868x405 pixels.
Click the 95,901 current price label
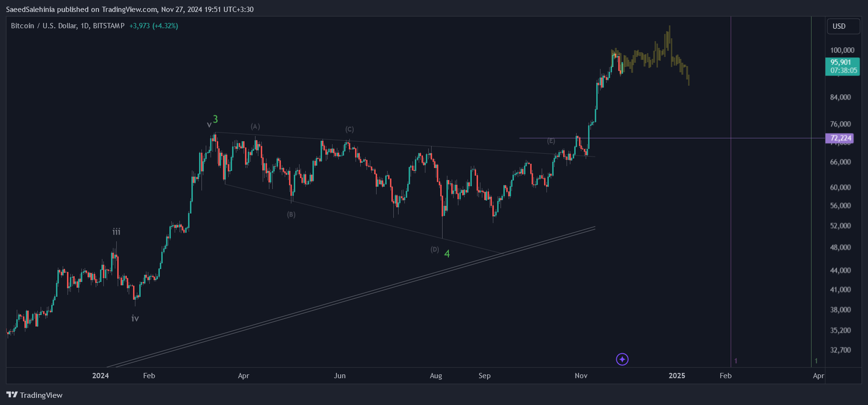click(x=841, y=62)
